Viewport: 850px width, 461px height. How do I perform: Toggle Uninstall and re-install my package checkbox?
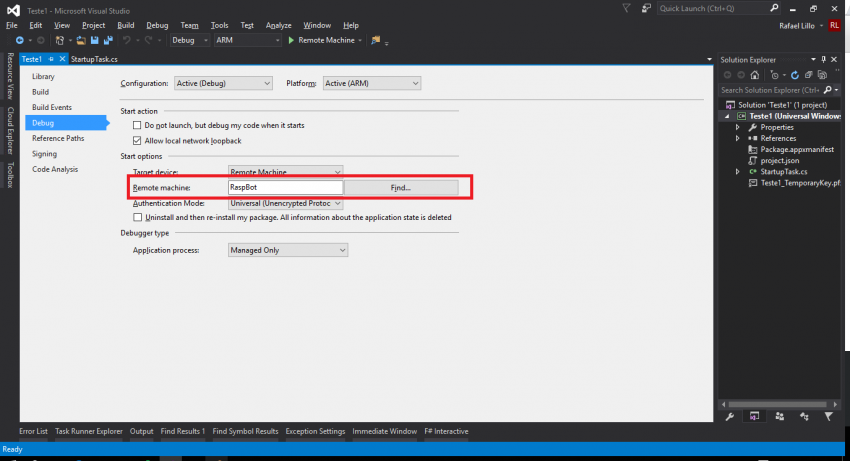(x=138, y=217)
